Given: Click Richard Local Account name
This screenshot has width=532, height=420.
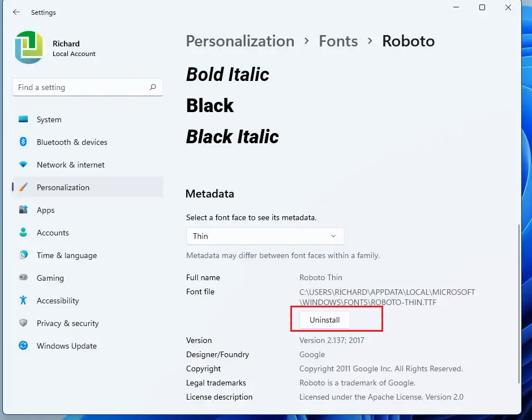Looking at the screenshot, I should 74,49.
